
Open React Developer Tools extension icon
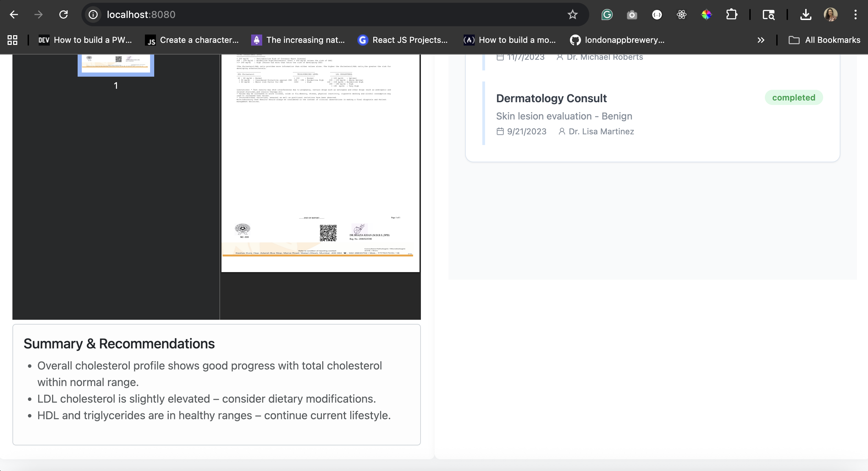click(x=681, y=15)
